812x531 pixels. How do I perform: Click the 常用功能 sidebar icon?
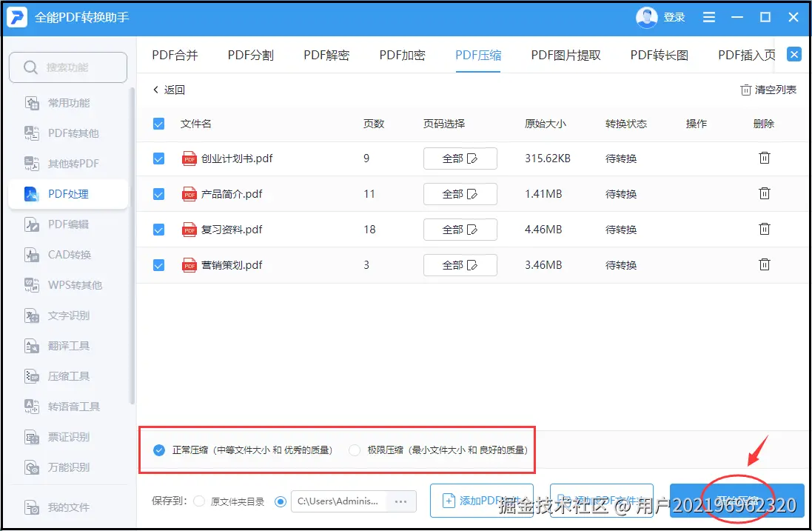coord(32,103)
